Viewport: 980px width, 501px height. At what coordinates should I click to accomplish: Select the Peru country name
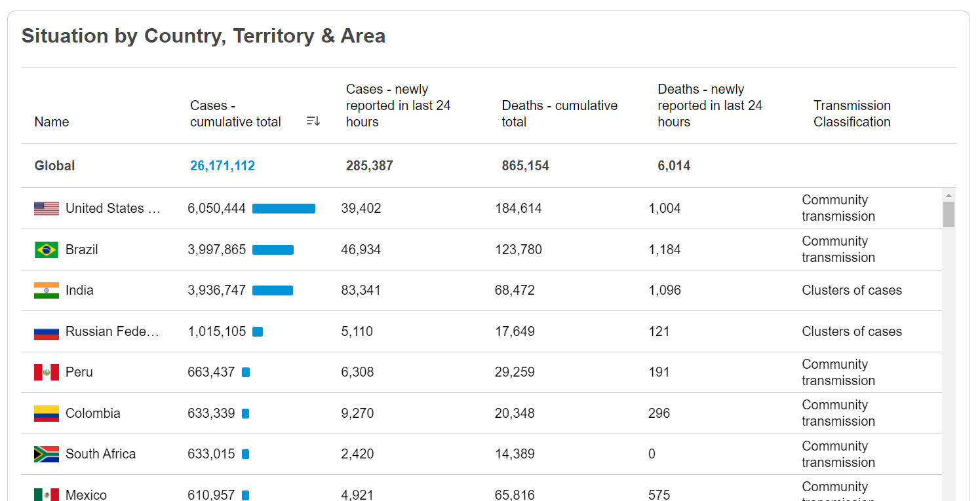pyautogui.click(x=79, y=372)
